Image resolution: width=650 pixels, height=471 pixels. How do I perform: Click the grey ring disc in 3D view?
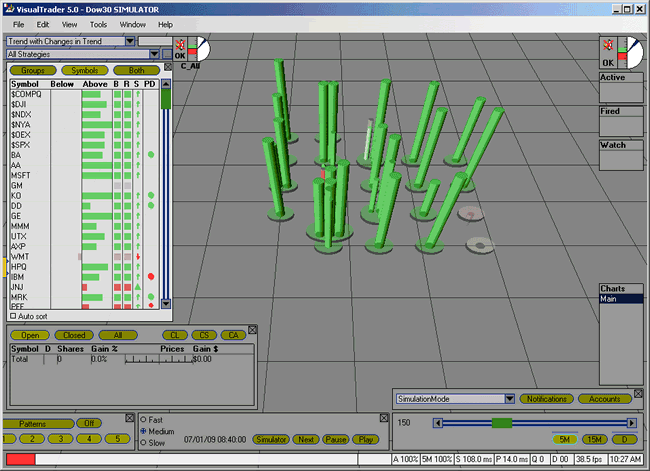point(480,245)
